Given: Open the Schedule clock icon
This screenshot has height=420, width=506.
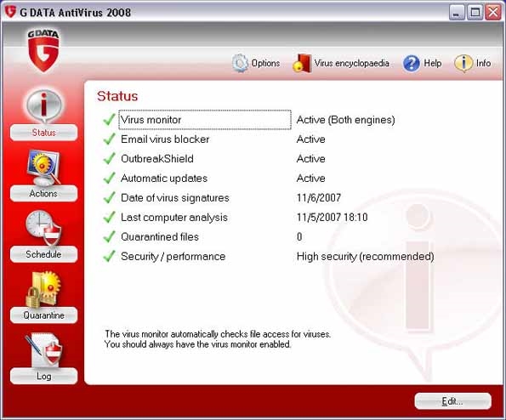Looking at the screenshot, I should (x=43, y=228).
